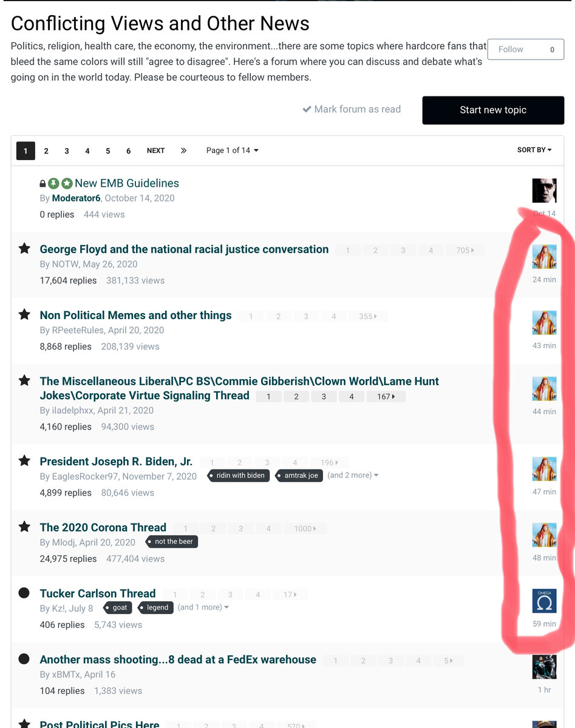Click the 'not the beer' tag
This screenshot has height=728, width=575.
pos(173,542)
